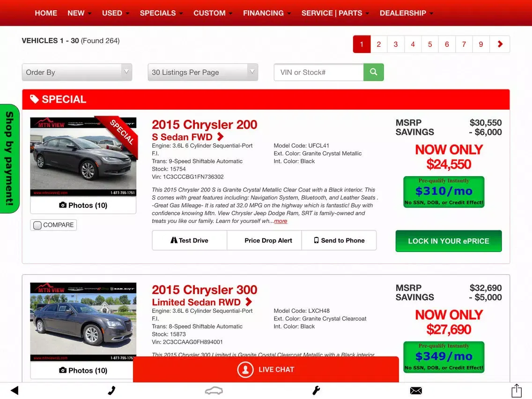Viewport: 532px width, 399px height.
Task: Select page 4
Action: (413, 44)
